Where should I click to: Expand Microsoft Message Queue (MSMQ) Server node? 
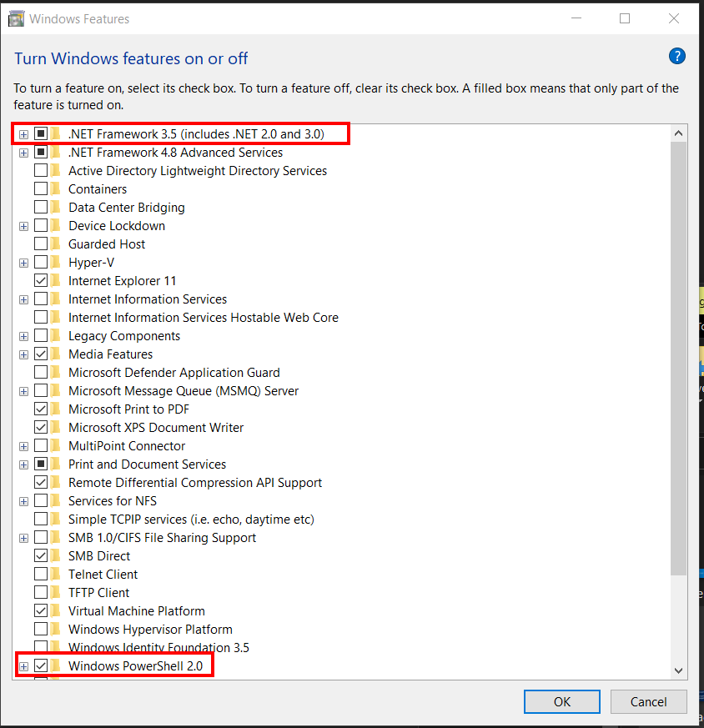[x=23, y=391]
